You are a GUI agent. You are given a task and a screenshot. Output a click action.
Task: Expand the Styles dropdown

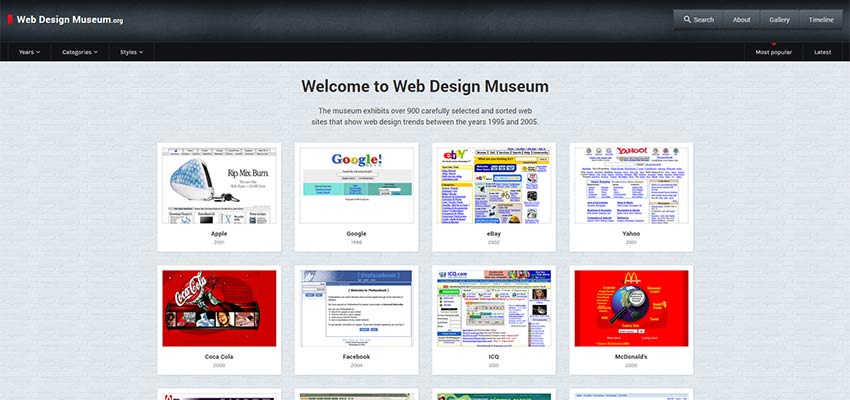(x=132, y=52)
